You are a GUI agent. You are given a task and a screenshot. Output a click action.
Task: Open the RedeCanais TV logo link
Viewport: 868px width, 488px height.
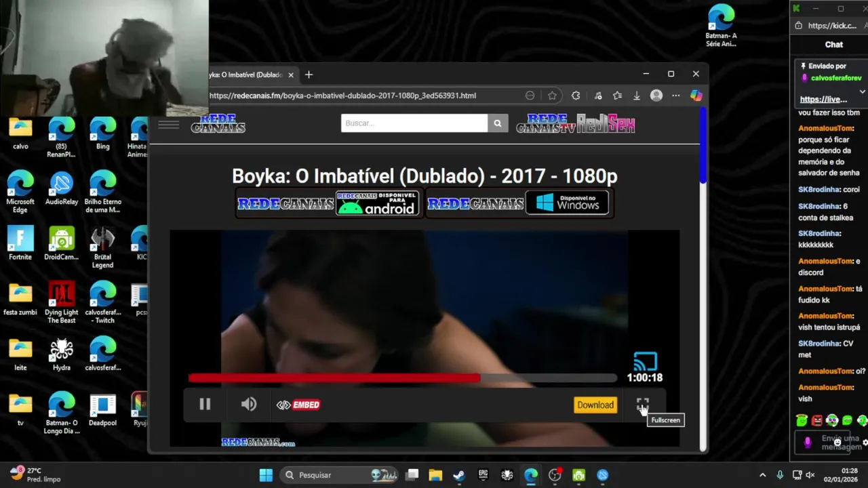coord(545,123)
